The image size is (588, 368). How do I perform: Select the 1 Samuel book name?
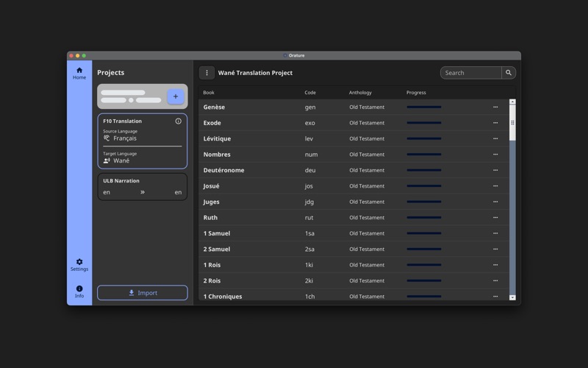(x=217, y=233)
